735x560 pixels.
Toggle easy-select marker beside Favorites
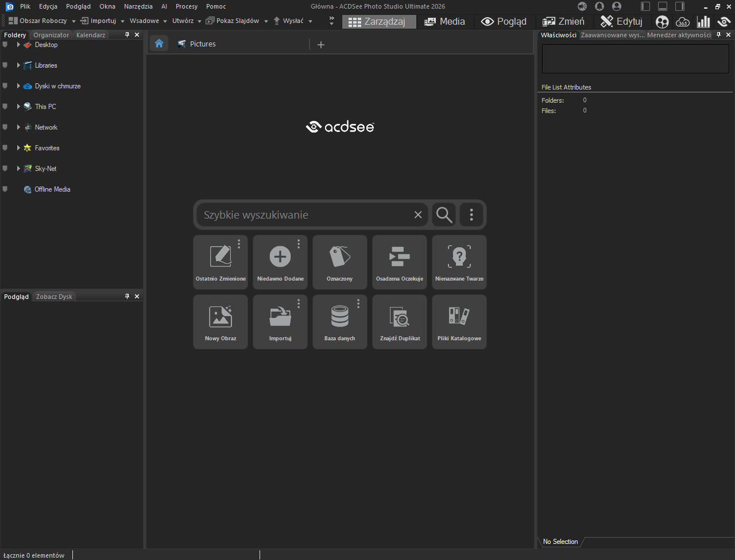click(5, 148)
